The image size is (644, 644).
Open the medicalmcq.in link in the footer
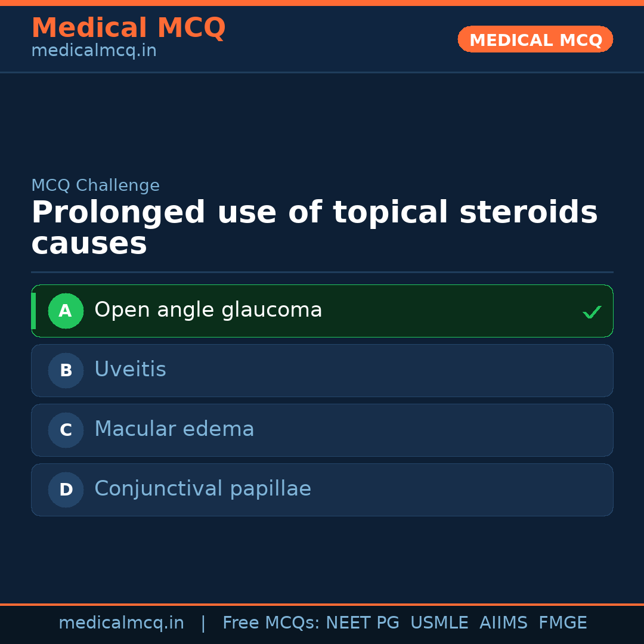pyautogui.click(x=121, y=623)
